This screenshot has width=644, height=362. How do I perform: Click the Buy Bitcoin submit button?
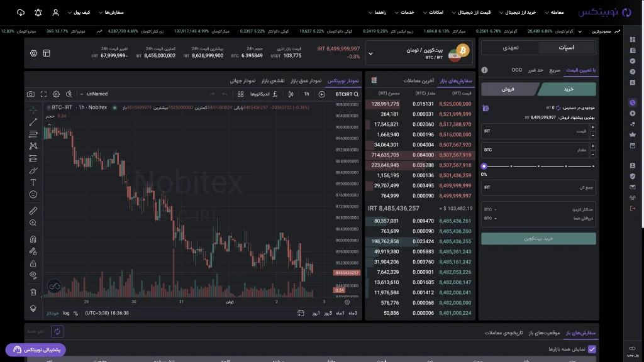(x=538, y=239)
